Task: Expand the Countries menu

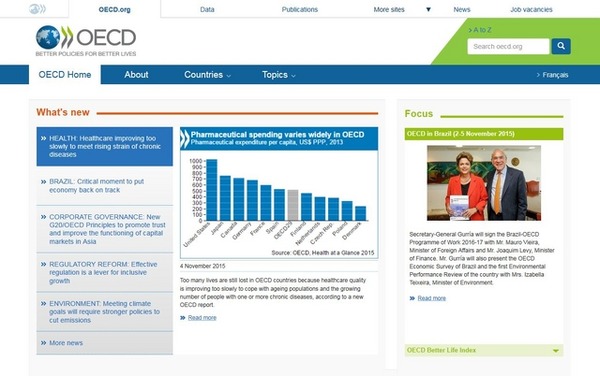Action: [207, 75]
